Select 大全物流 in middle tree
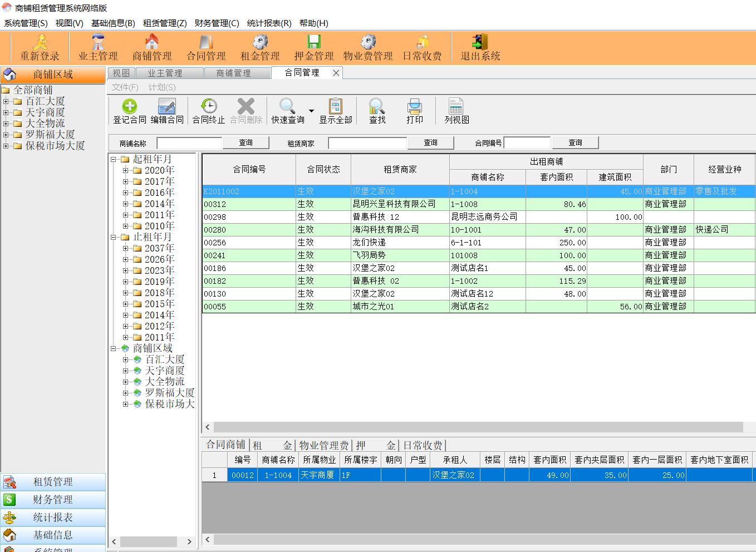Viewport: 756px width, 552px height. click(164, 382)
